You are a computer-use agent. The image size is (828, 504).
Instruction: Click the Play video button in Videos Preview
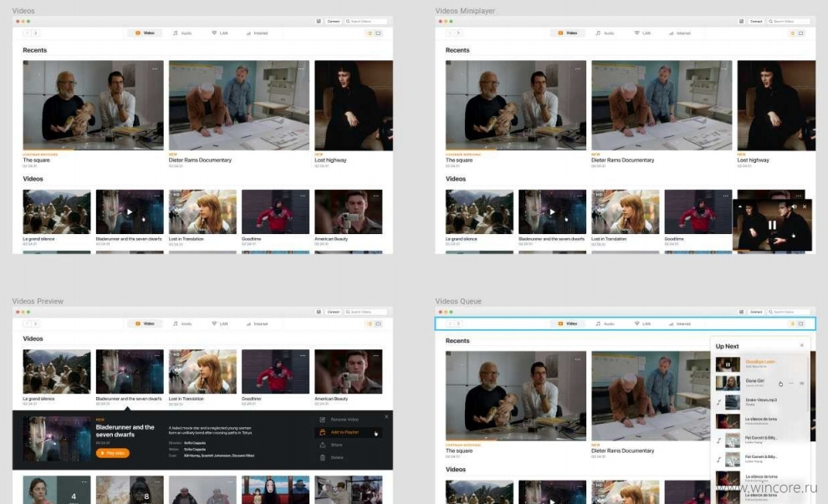112,453
